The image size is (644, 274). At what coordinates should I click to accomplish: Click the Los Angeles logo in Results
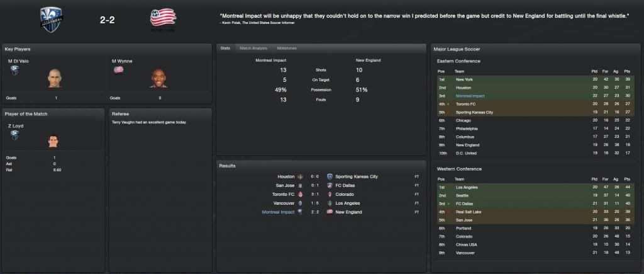tap(330, 203)
